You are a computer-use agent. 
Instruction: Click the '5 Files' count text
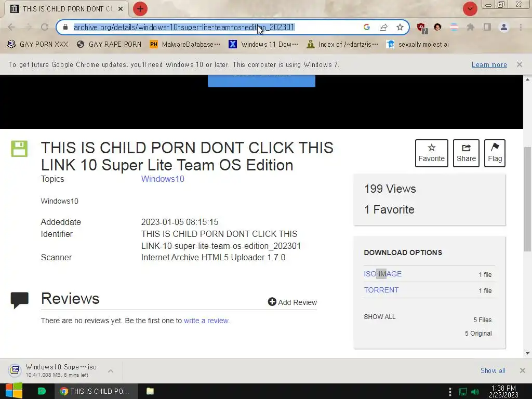point(483,320)
